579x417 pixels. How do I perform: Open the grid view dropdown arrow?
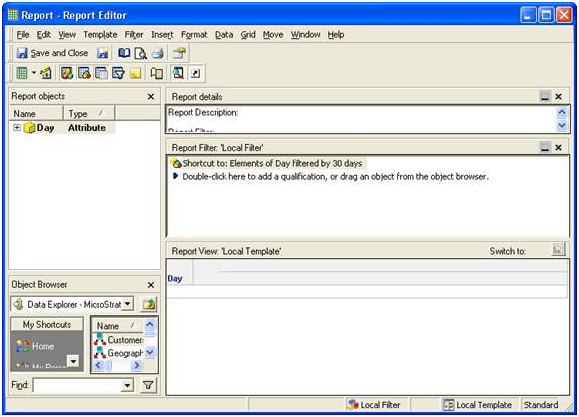point(34,72)
